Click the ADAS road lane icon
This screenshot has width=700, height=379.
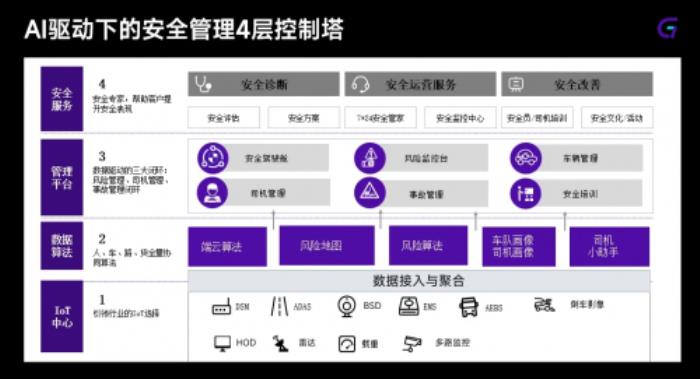tap(279, 307)
